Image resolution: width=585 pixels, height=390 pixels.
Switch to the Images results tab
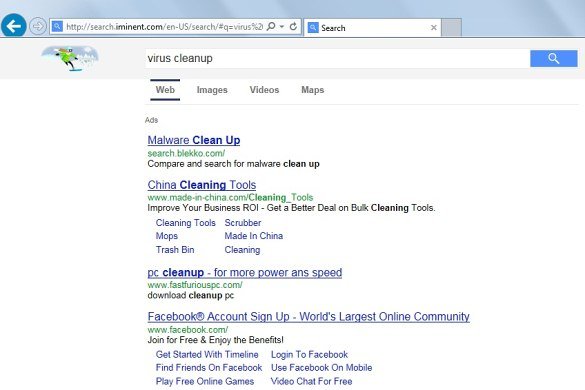click(x=212, y=90)
